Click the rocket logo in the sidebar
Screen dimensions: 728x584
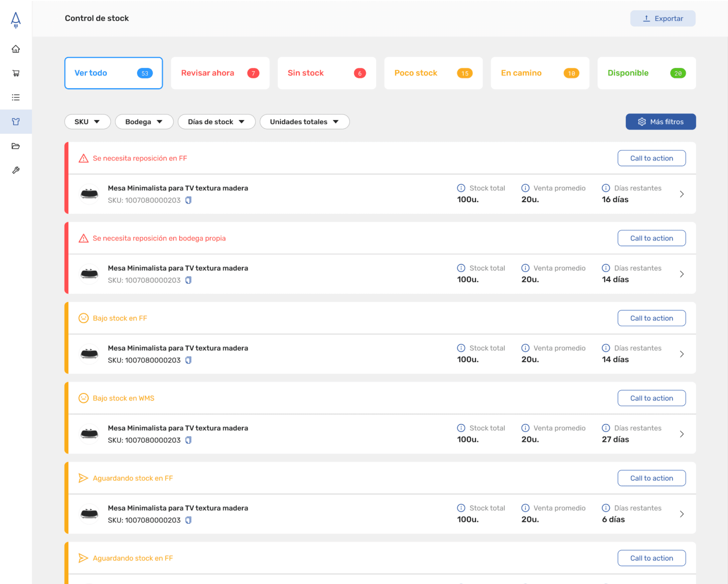pyautogui.click(x=16, y=20)
